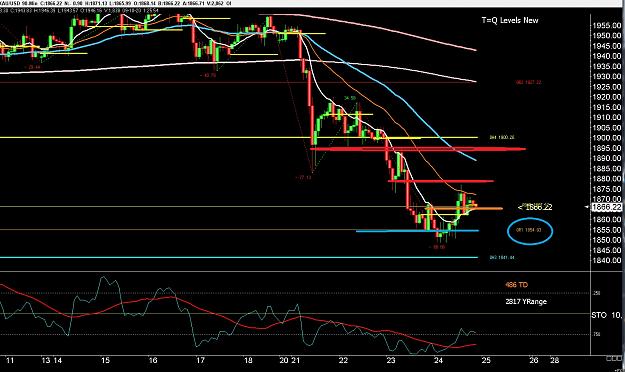Click date 11 on the time axis
The image size is (625, 372).
coord(10,360)
